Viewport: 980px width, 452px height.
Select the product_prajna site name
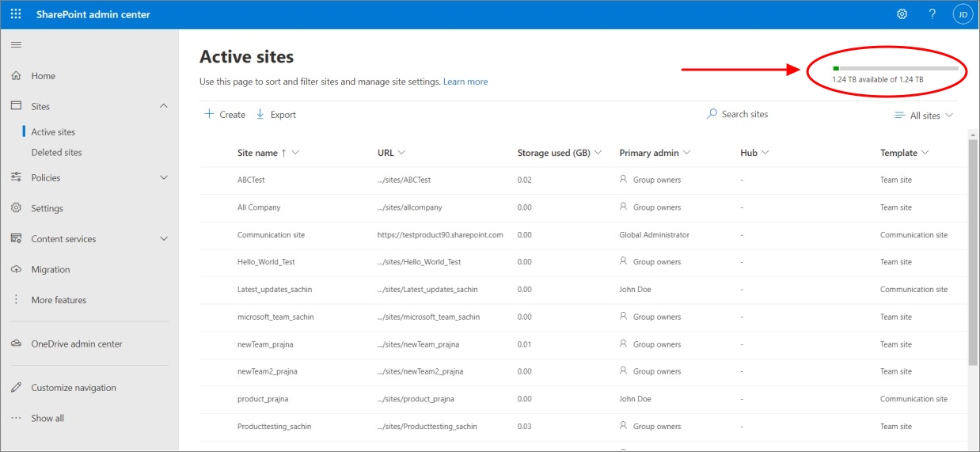click(262, 399)
